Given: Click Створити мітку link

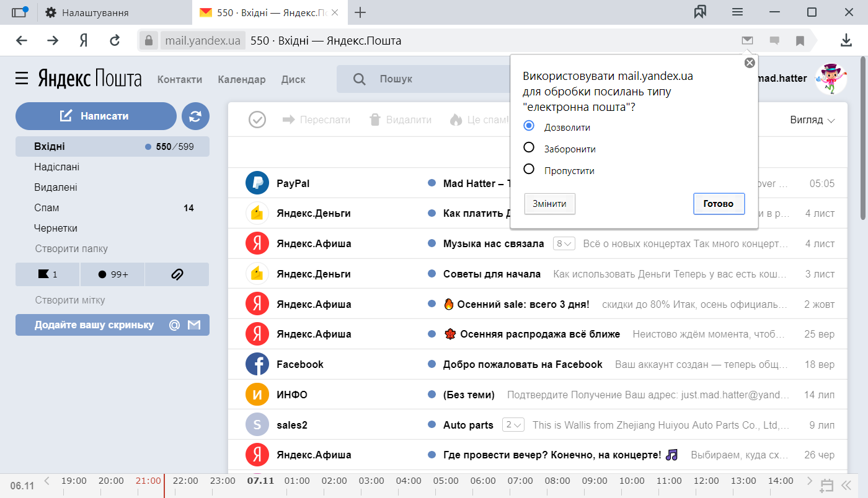Looking at the screenshot, I should pyautogui.click(x=70, y=300).
